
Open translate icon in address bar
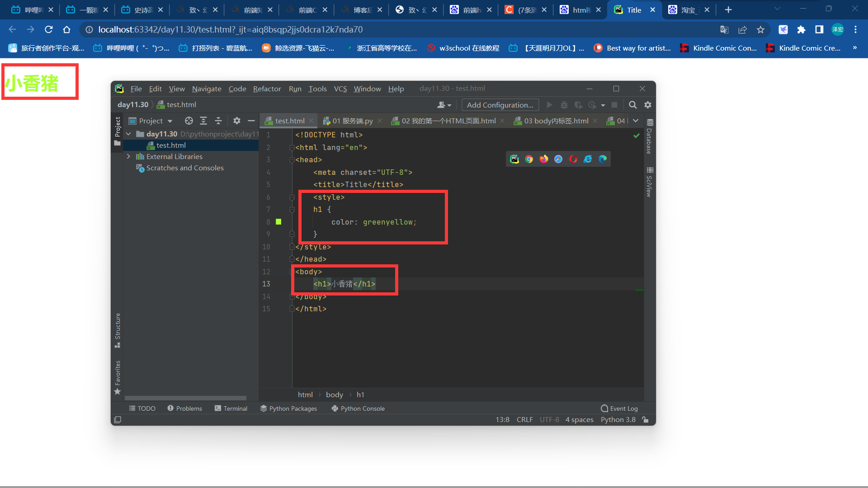coord(724,29)
